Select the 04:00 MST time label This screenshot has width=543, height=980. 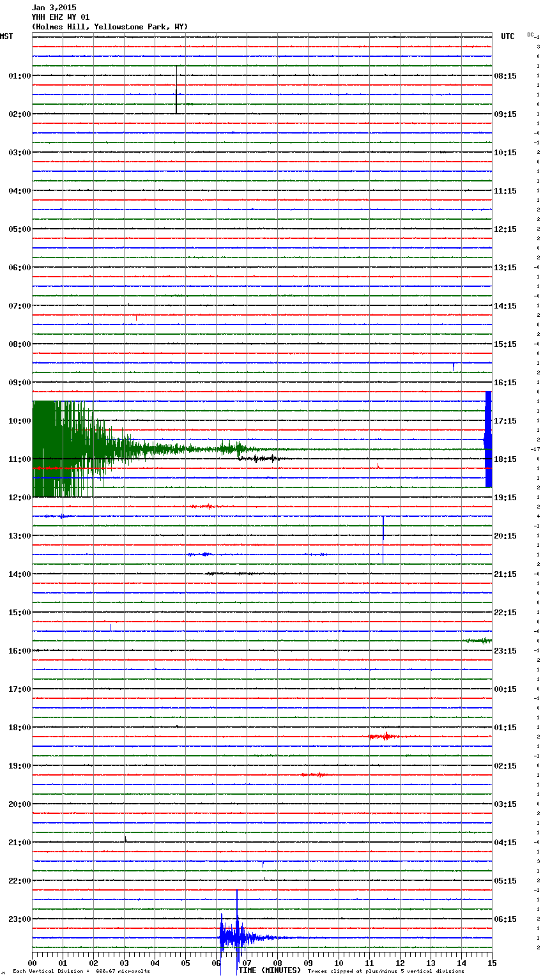19,191
